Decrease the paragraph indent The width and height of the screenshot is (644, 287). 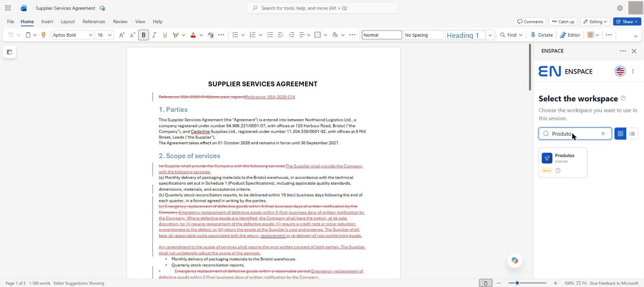281,35
